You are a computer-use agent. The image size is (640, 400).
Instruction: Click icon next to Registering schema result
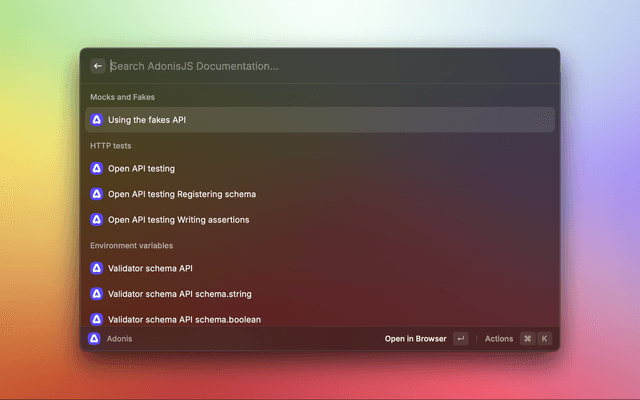click(97, 194)
